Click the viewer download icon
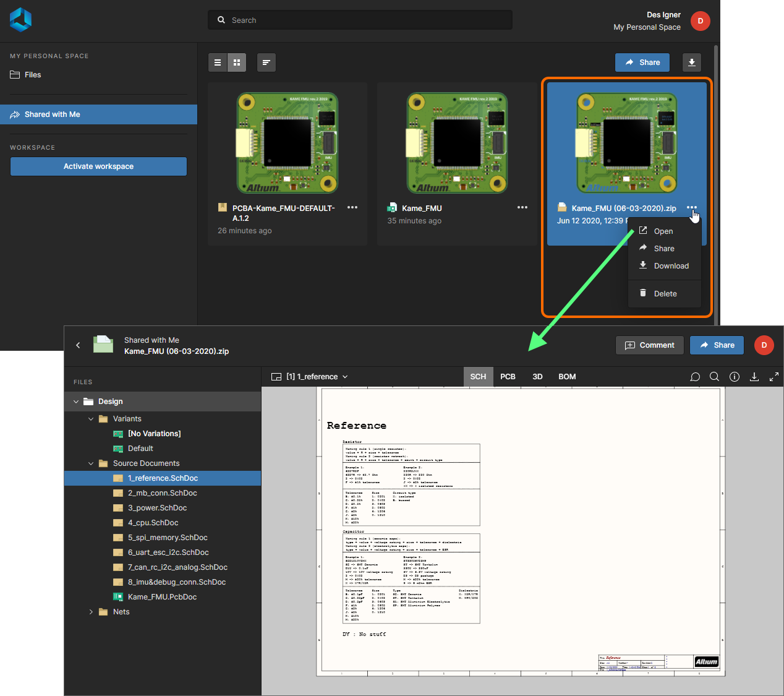The width and height of the screenshot is (784, 696). point(754,377)
